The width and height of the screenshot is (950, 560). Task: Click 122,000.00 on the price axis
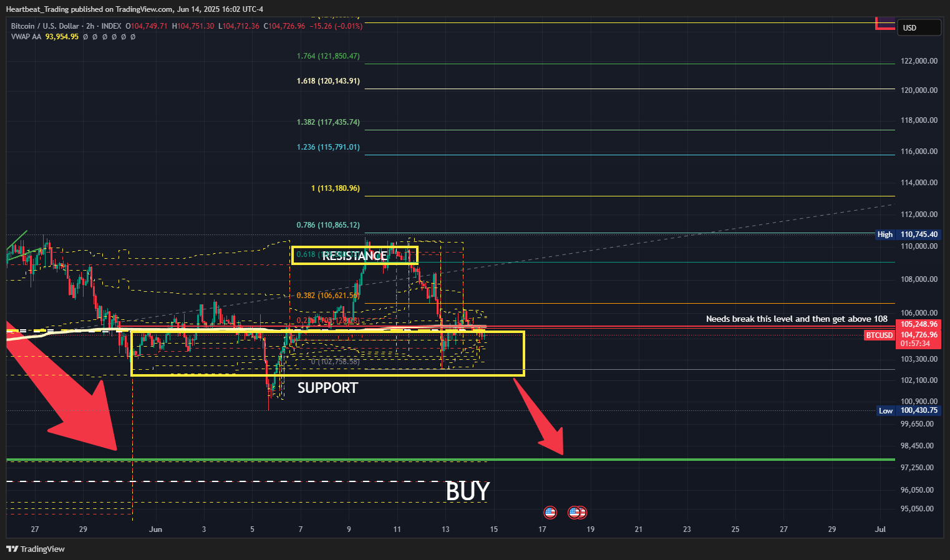click(x=919, y=61)
